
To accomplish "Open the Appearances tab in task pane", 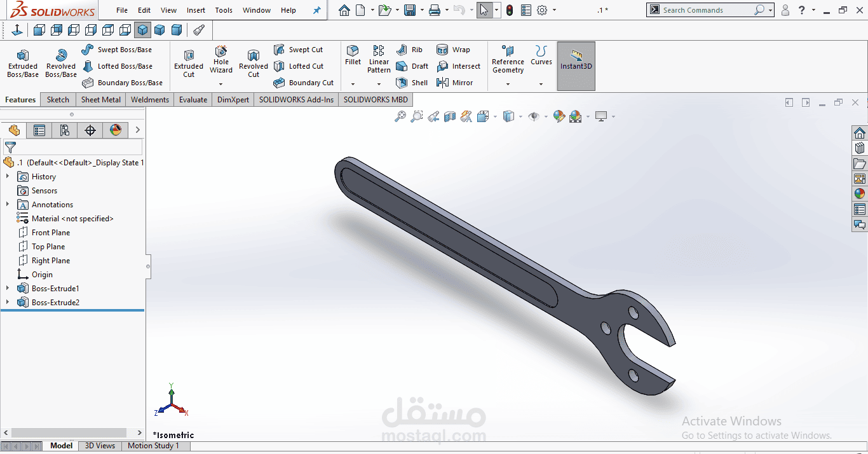I will (x=860, y=194).
